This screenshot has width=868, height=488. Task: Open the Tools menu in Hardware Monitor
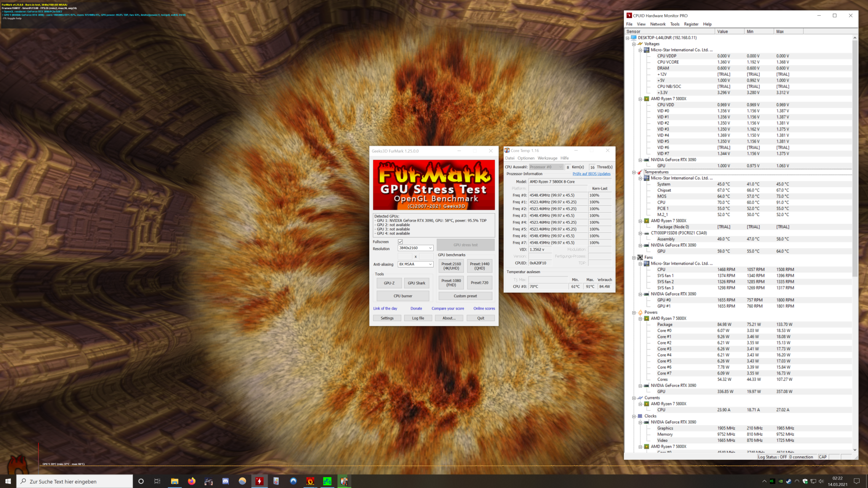point(675,24)
